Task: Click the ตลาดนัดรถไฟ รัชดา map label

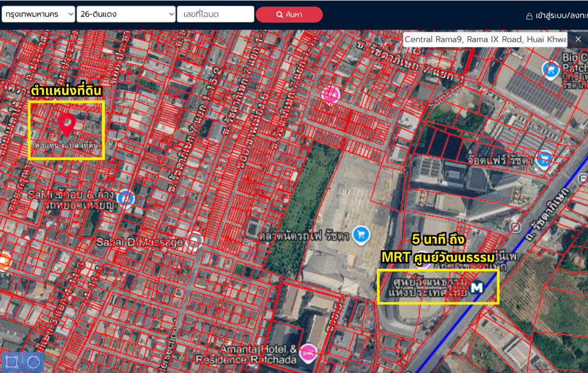Action: coord(304,237)
